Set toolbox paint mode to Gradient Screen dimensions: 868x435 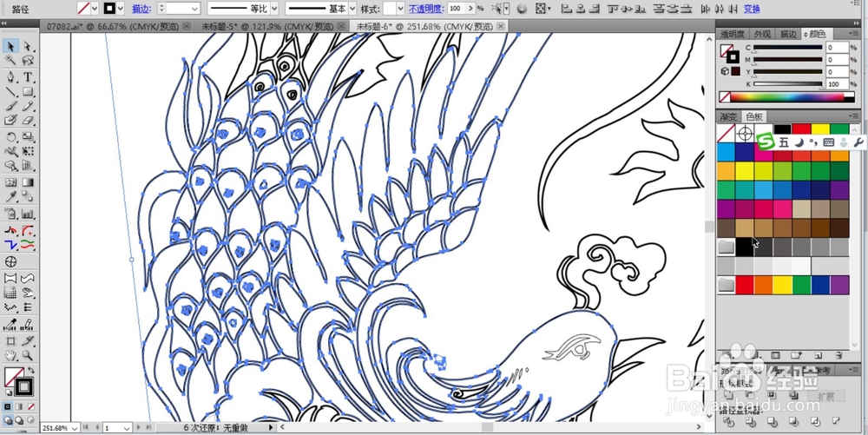tap(19, 406)
